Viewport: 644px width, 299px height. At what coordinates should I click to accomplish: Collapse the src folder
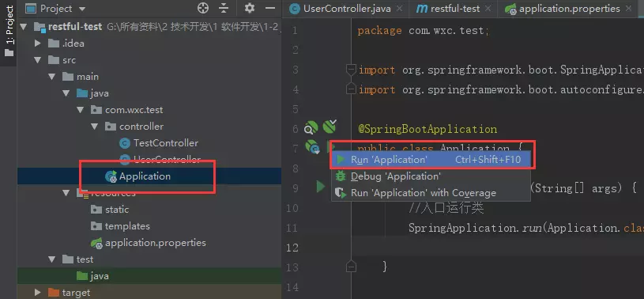(x=38, y=60)
